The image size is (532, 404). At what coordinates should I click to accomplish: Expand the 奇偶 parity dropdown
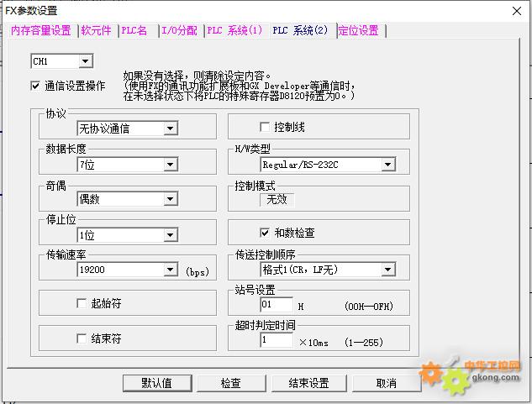click(x=170, y=200)
